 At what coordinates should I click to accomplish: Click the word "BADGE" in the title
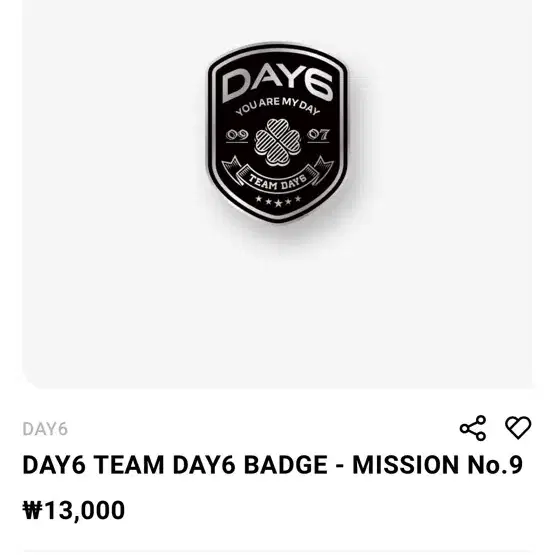[x=286, y=465]
